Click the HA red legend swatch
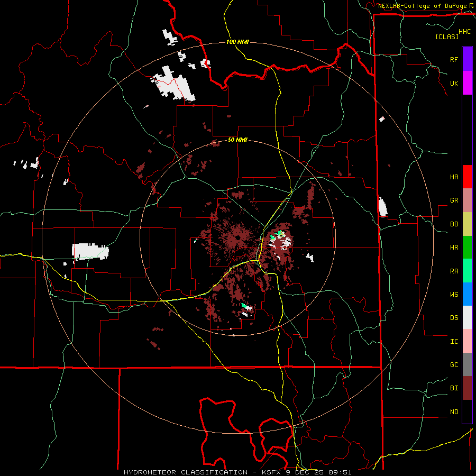The width and height of the screenshot is (476, 476). tap(467, 177)
